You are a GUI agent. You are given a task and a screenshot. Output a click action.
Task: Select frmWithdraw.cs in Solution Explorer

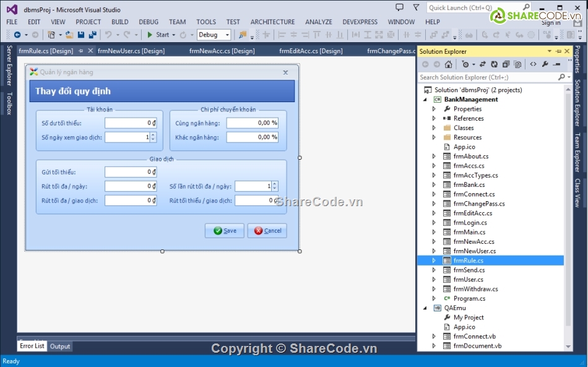(x=475, y=289)
